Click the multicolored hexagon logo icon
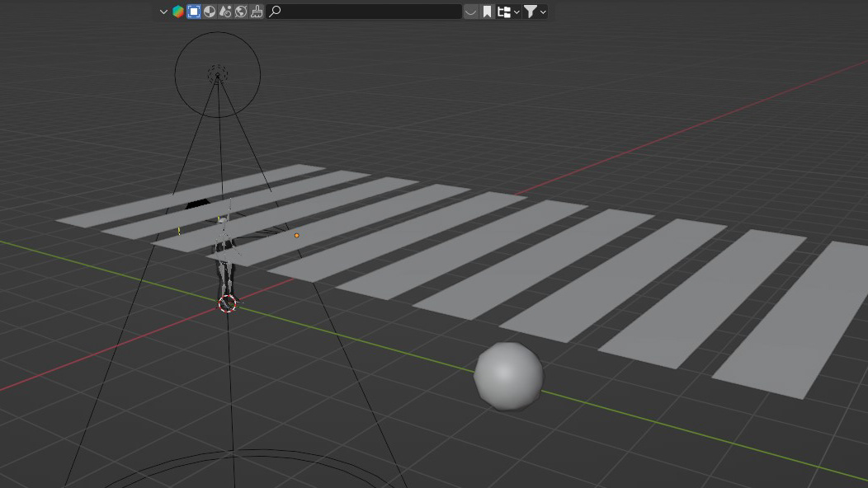This screenshot has width=868, height=488. [178, 12]
